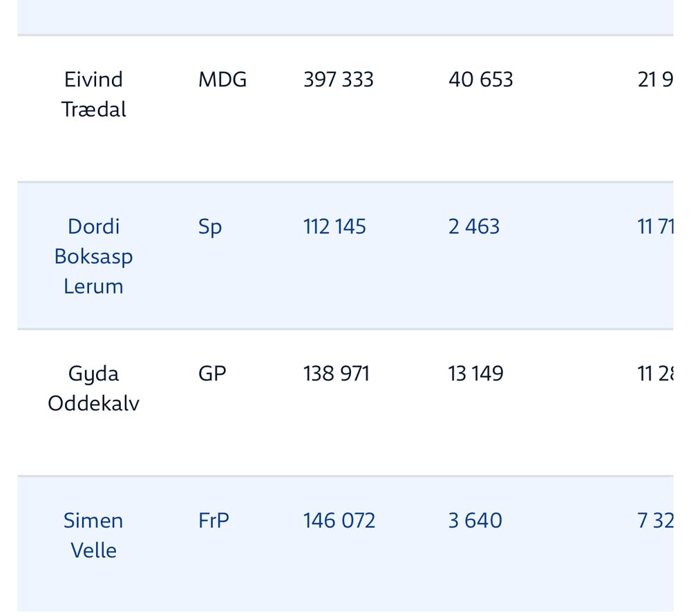Viewport: 691px width, 616px height.
Task: Open the Dordi Boksasp Lerum link
Action: coord(93,256)
